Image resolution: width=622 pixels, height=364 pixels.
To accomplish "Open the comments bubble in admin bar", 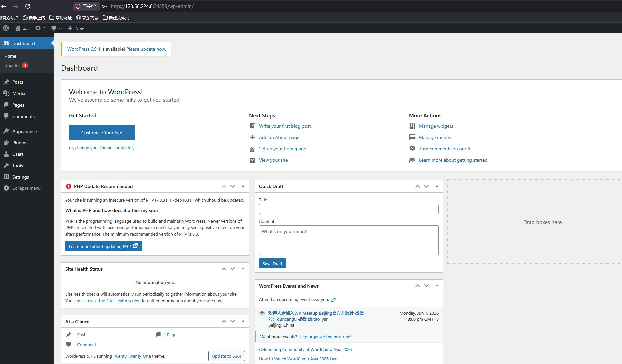I will [x=54, y=28].
